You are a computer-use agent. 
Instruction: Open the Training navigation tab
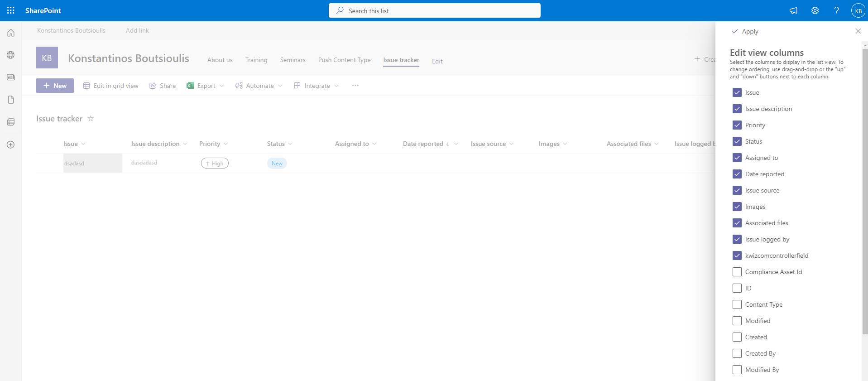[256, 60]
